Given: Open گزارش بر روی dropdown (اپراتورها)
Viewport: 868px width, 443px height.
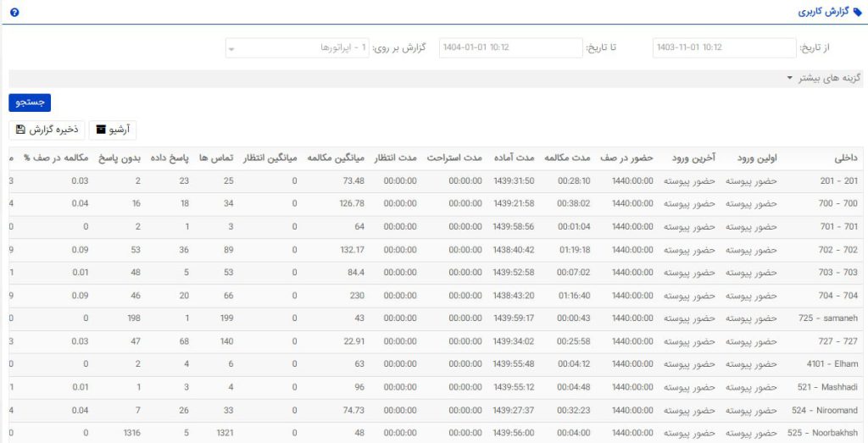Looking at the screenshot, I should 298,47.
